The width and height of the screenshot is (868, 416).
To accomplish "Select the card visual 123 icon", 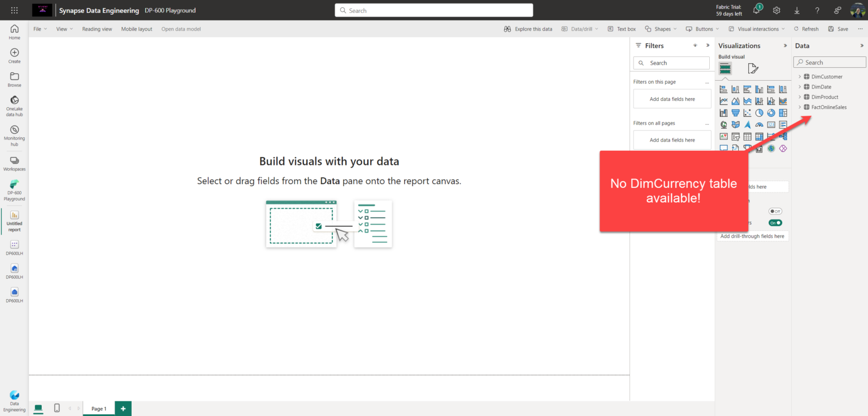I will (771, 124).
